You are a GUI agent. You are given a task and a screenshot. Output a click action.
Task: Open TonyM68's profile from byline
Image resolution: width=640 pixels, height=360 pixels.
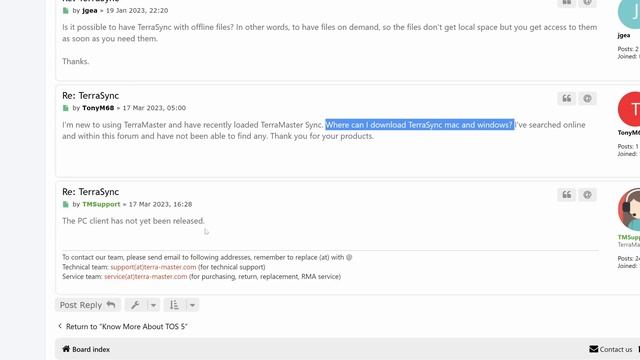(x=98, y=108)
